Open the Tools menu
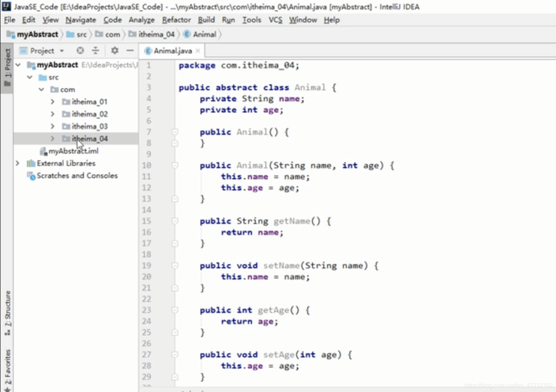Screen dimensions: 556x392 coord(252,20)
